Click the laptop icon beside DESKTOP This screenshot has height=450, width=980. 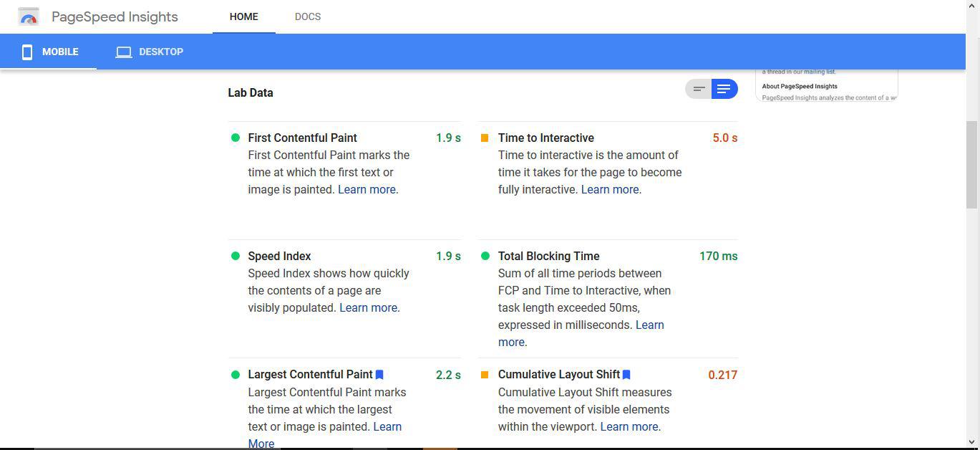(124, 52)
